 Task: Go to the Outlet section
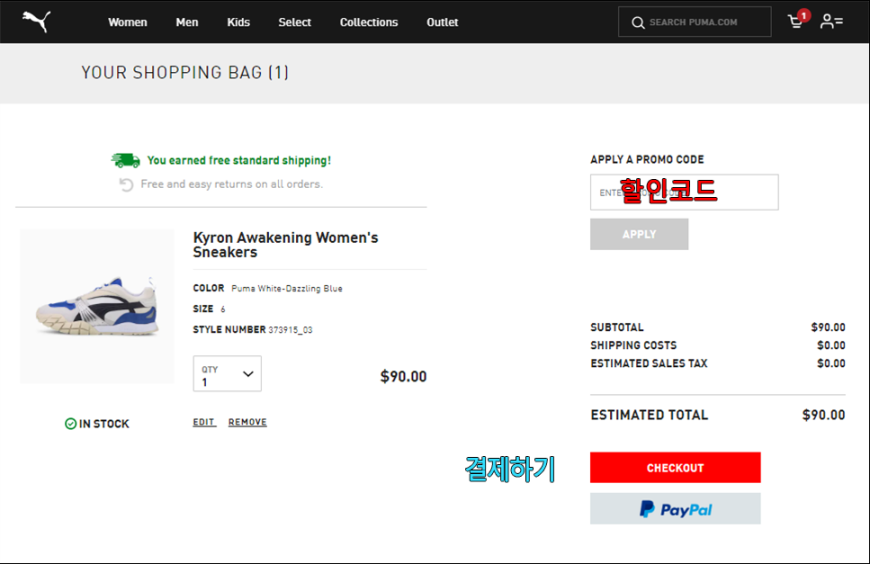[442, 22]
